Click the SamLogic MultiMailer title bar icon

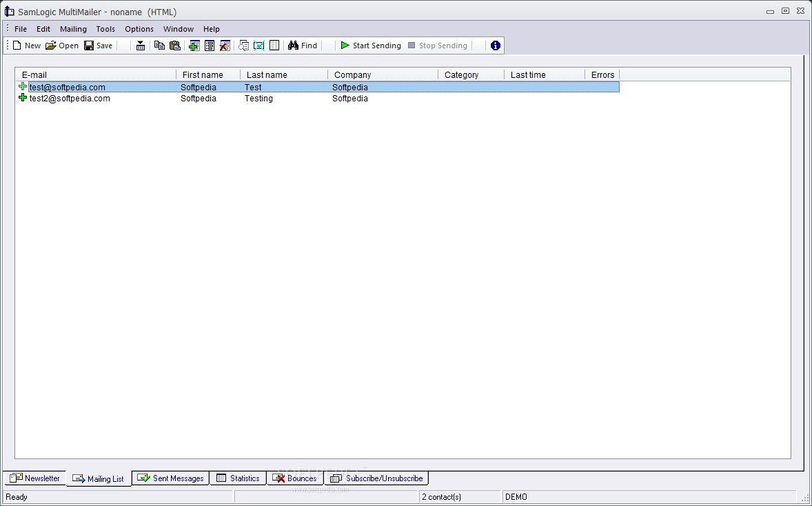10,12
